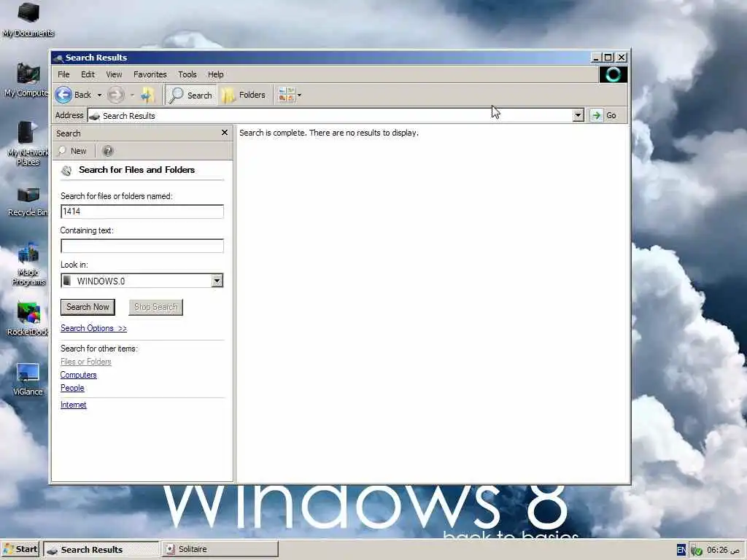Click the EN language indicator
Screen dimensions: 747x560
pyautogui.click(x=681, y=550)
